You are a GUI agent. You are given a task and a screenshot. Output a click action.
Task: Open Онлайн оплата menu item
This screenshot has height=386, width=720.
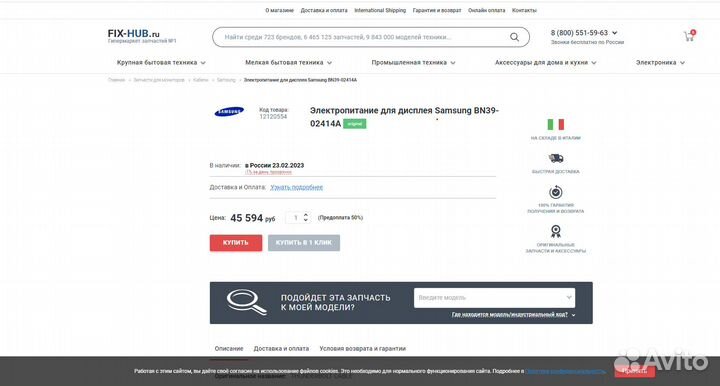486,10
